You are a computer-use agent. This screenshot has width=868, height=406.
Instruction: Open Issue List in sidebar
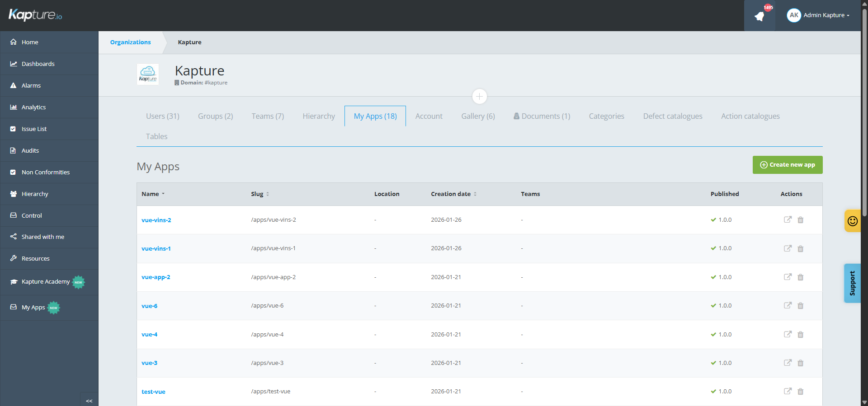point(49,129)
